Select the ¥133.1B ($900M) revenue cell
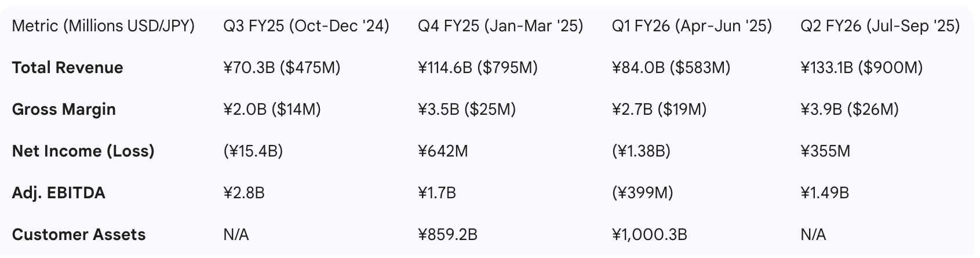The width and height of the screenshot is (980, 258). pos(861,68)
